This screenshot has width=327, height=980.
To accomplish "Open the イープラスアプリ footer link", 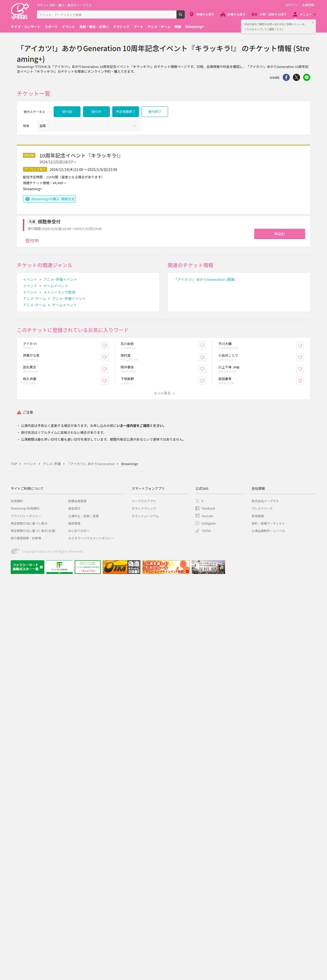I will tap(144, 501).
